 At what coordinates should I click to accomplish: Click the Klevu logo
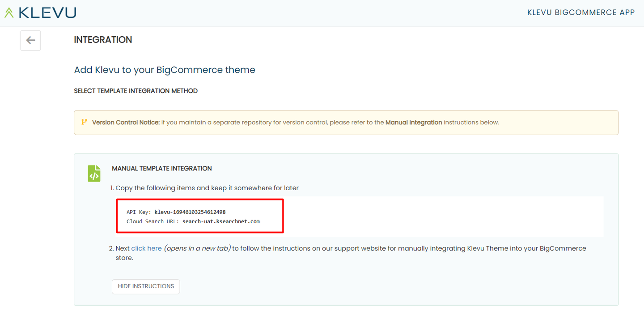pos(40,13)
